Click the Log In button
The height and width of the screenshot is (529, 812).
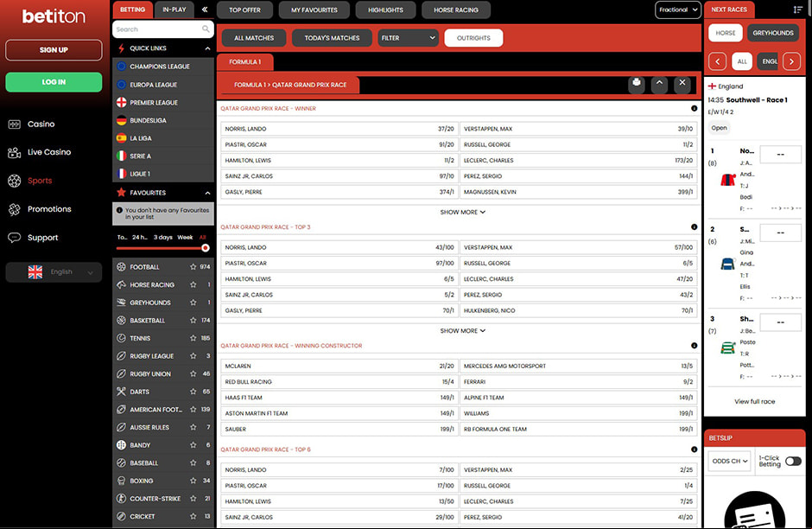click(x=54, y=82)
